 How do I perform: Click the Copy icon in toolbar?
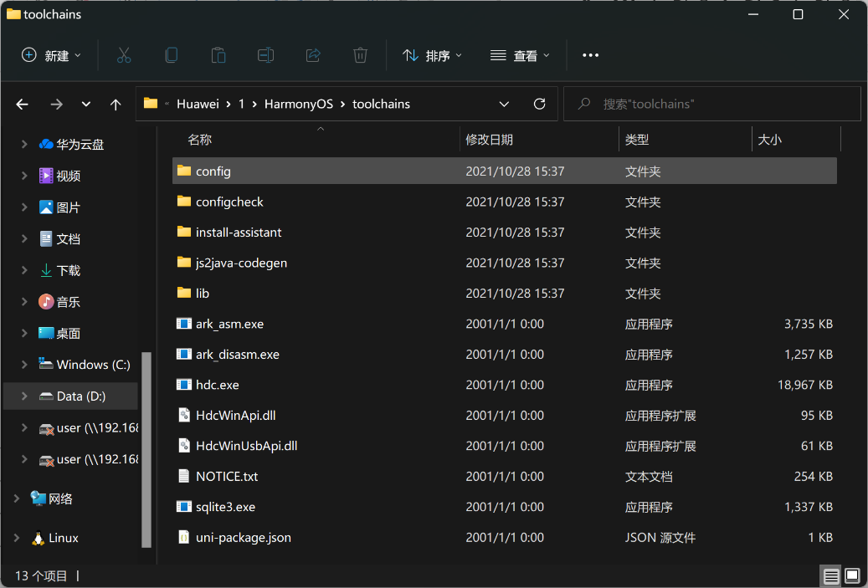172,55
